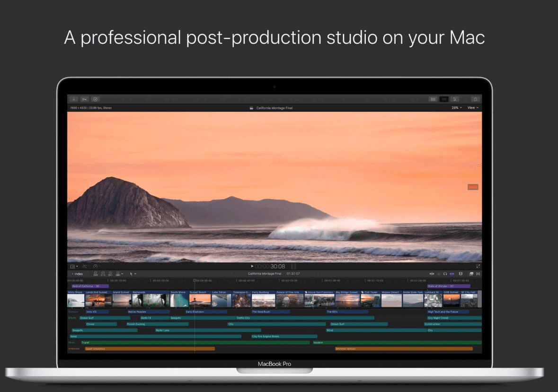The image size is (558, 392).
Task: Click the Append clip edit icon
Action: (x=110, y=274)
